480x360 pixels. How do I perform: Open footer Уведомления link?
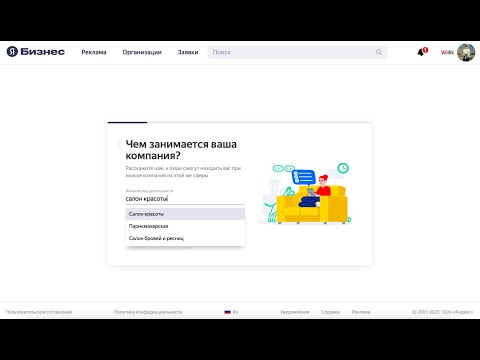[x=295, y=312]
